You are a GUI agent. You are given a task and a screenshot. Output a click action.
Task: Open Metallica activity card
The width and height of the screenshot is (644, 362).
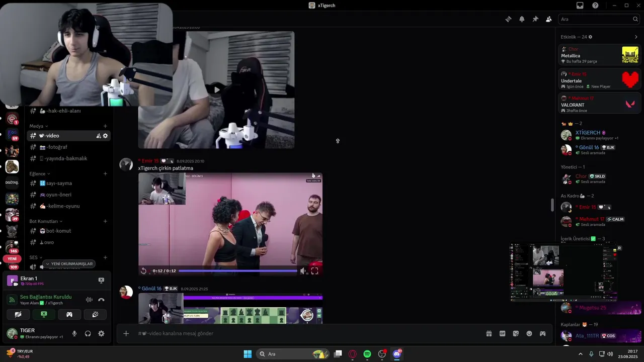point(599,55)
